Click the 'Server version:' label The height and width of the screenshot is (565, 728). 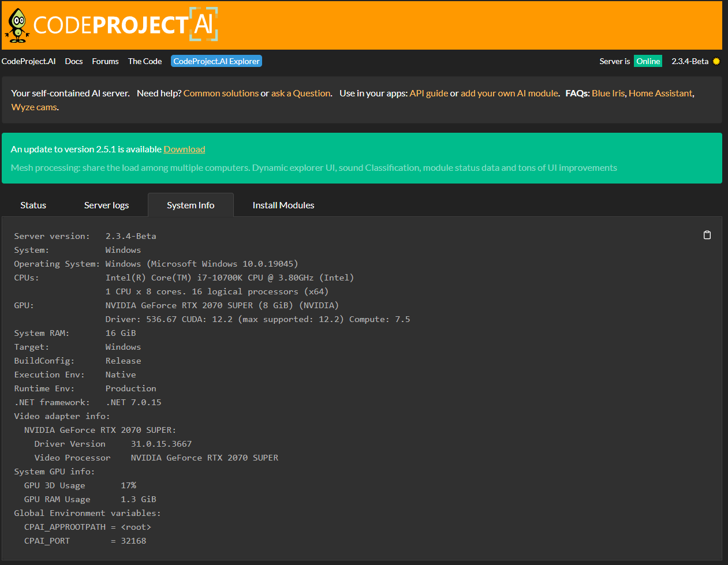[x=52, y=236]
